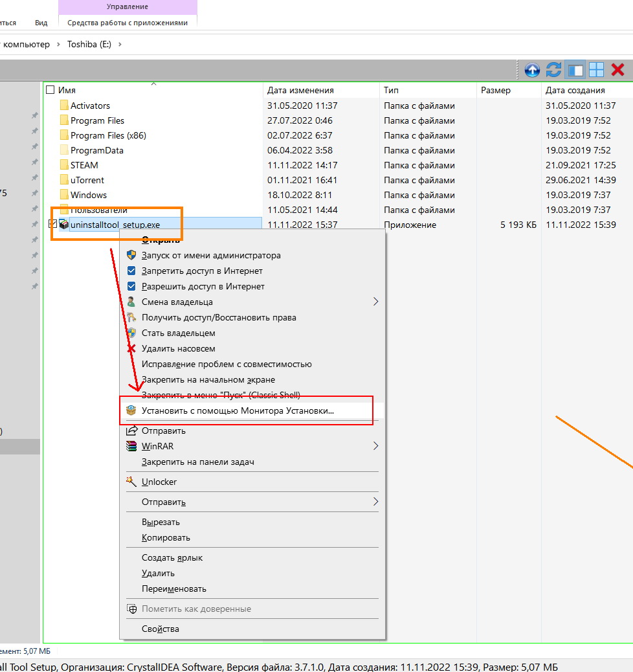Click the Install Monitor icon in context menu
Viewport: 633px width, 672px height.
tap(131, 410)
